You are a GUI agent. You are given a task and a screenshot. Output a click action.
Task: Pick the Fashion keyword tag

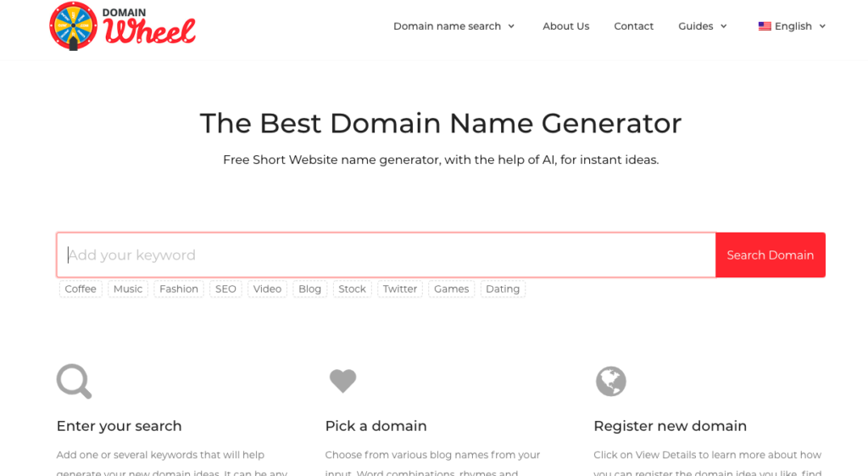[179, 288]
